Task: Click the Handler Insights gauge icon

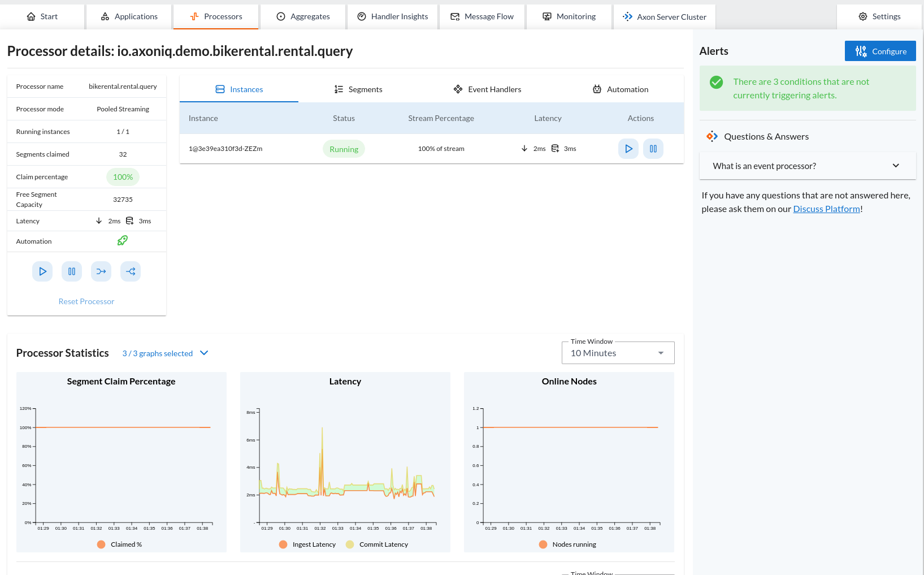Action: pyautogui.click(x=362, y=16)
